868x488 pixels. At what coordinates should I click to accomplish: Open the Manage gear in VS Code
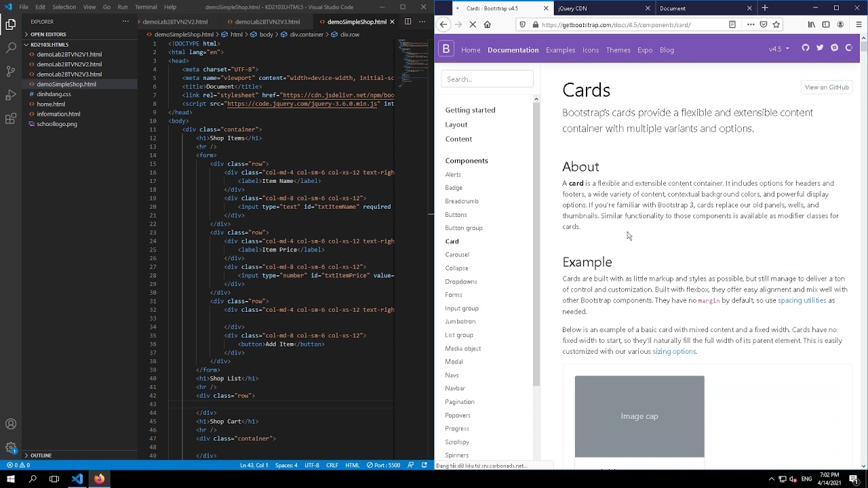(x=10, y=447)
